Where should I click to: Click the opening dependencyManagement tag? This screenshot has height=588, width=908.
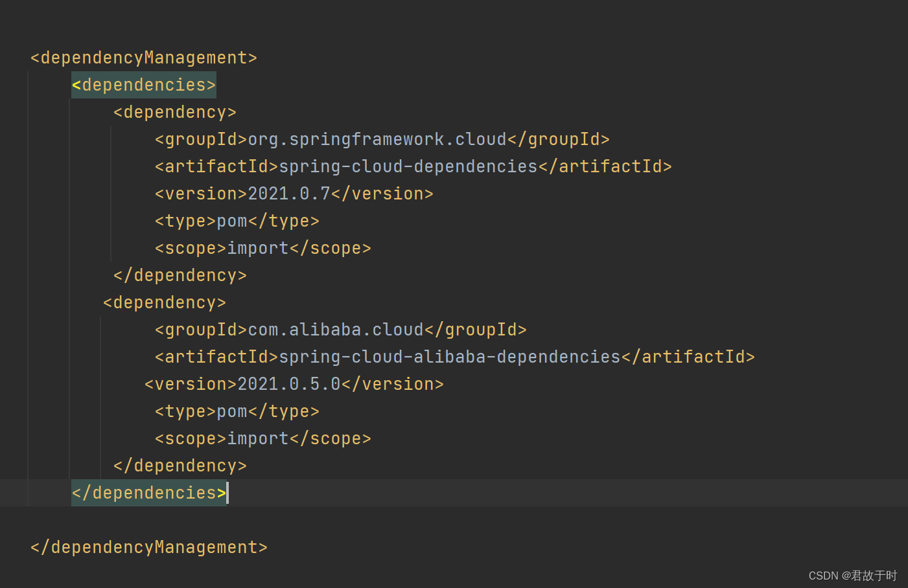(x=144, y=58)
